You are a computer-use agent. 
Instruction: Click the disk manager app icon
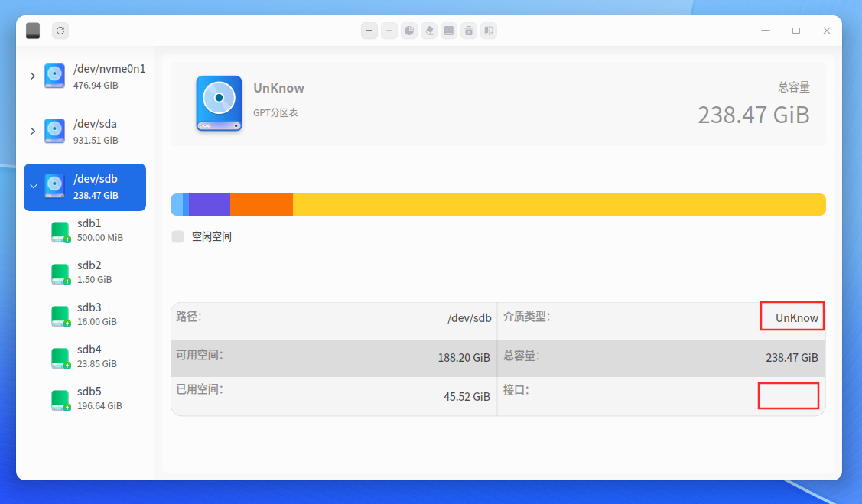pyautogui.click(x=33, y=31)
